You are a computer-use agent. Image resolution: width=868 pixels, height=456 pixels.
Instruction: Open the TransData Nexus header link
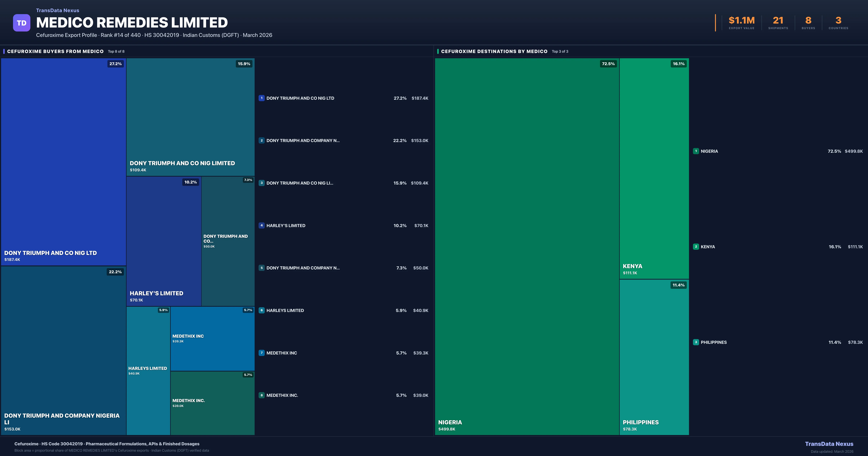(58, 10)
